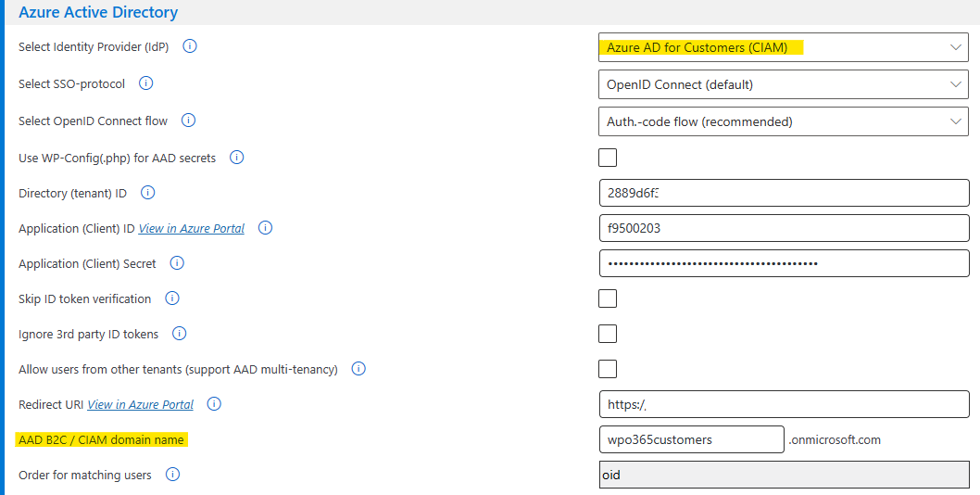Click AAD B2C / CIAM domain name label
Screen dimensions: 980x495
pos(101,440)
